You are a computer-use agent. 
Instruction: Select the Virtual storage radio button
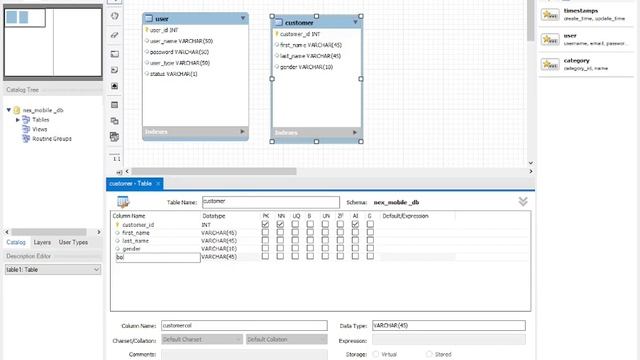pos(376,354)
